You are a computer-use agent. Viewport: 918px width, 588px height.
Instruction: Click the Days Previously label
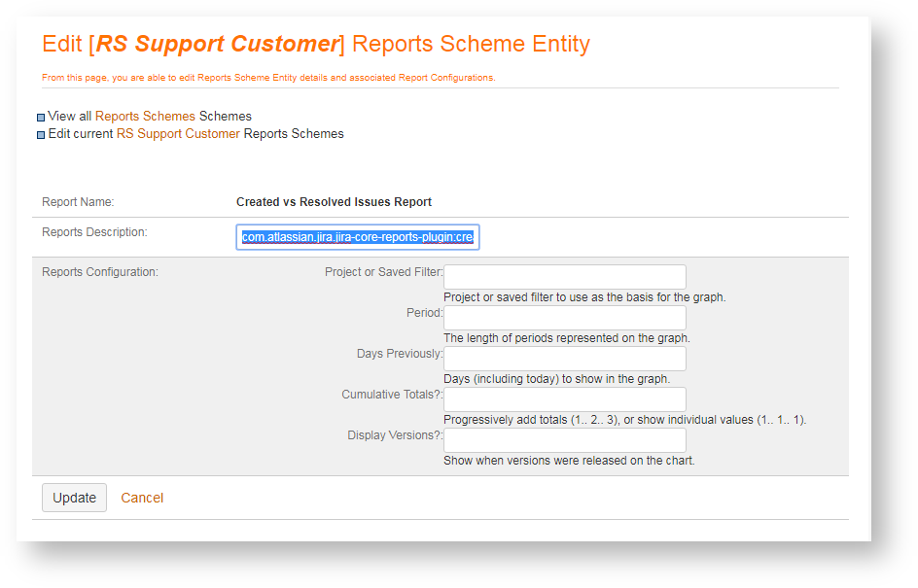(x=399, y=354)
